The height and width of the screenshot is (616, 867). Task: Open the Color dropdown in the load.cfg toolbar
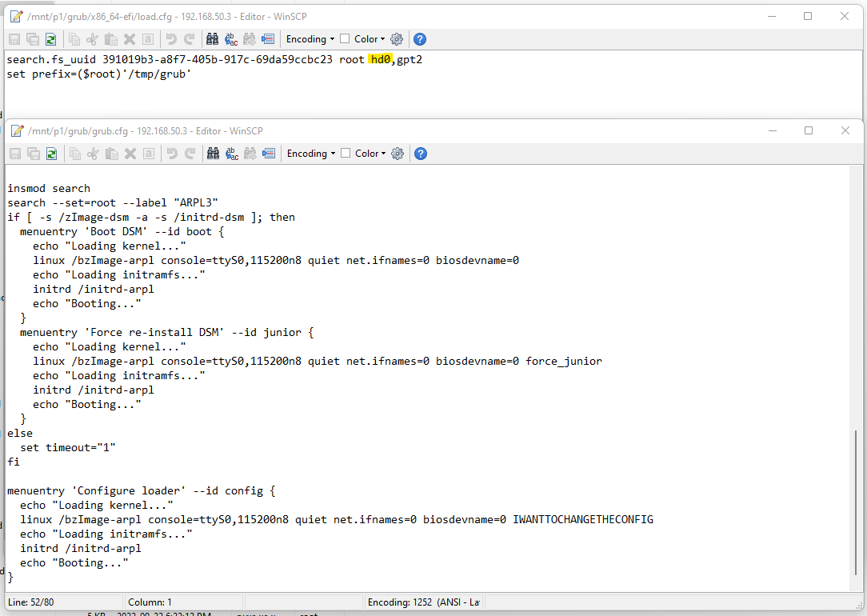point(382,38)
